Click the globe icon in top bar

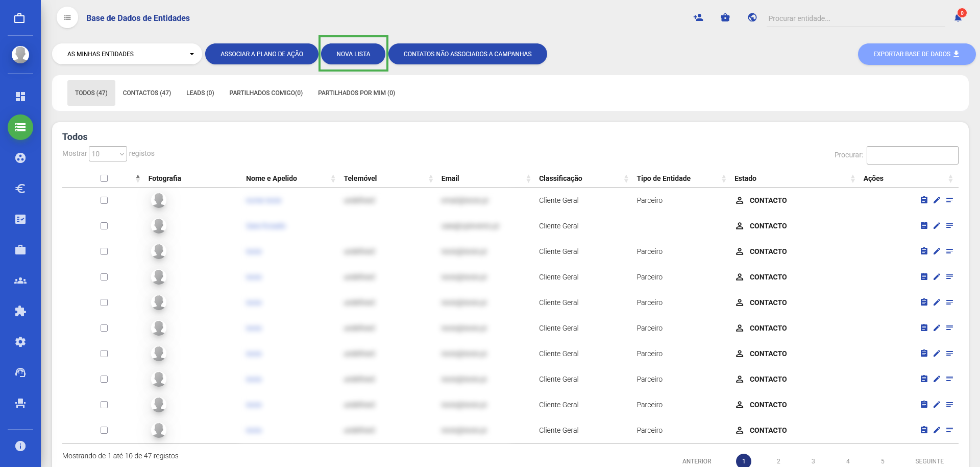pyautogui.click(x=752, y=18)
